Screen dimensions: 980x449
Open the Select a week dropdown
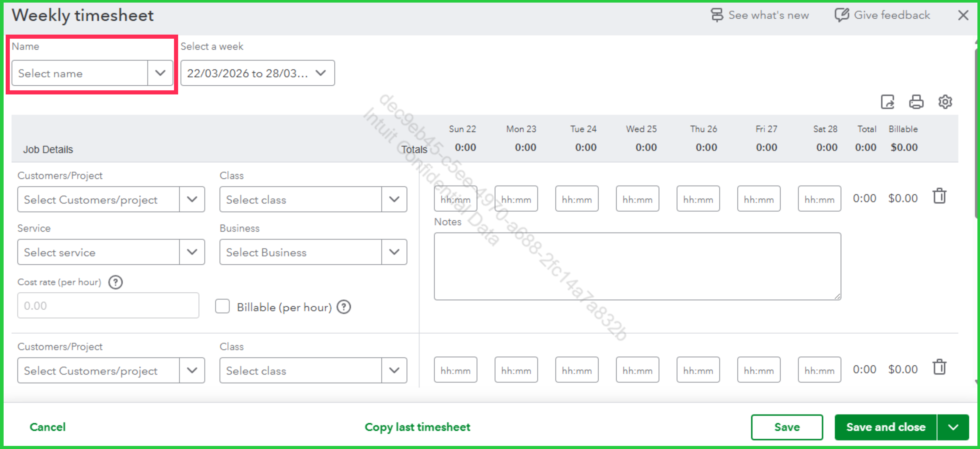(x=258, y=73)
